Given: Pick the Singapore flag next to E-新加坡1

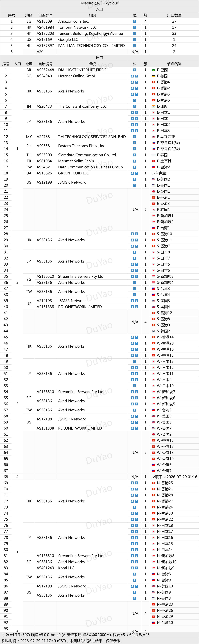Looking at the screenshot, I should pyautogui.click(x=154, y=216).
